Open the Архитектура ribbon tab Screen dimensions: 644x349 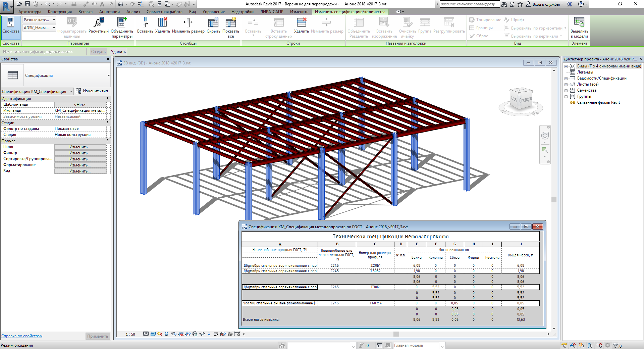pos(30,12)
